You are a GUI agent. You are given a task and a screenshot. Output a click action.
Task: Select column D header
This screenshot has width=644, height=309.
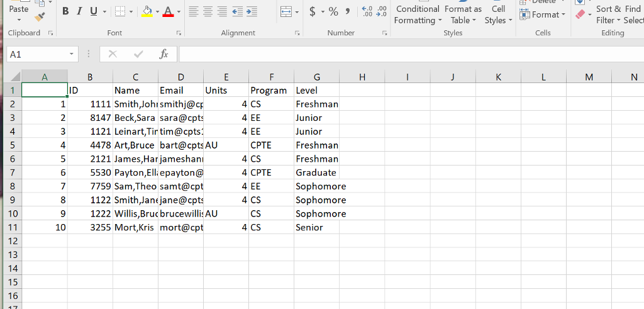pos(180,76)
